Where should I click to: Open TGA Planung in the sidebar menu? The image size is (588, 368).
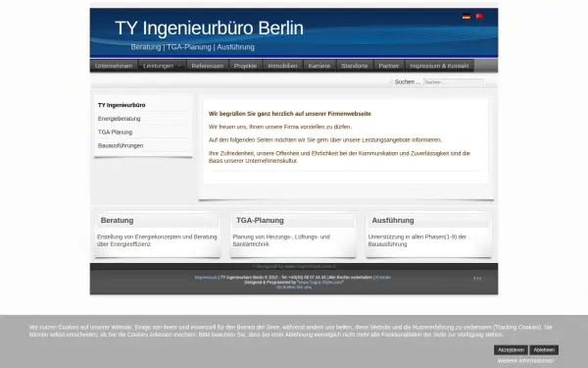pos(115,132)
